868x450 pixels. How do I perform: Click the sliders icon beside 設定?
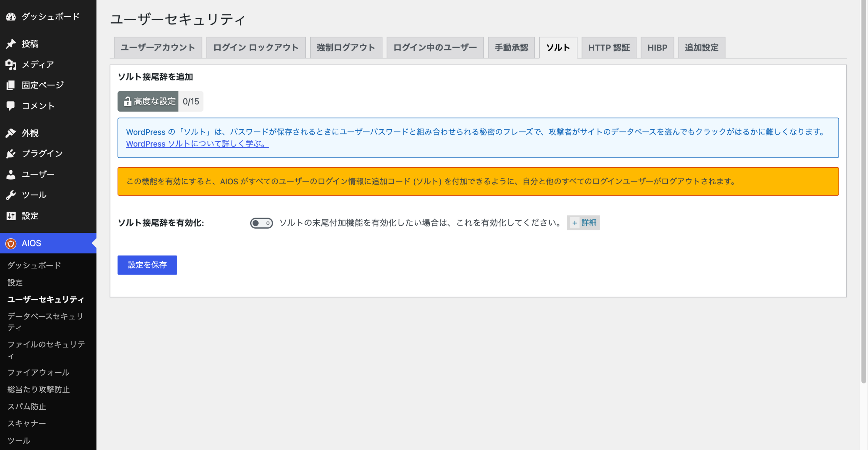(11, 216)
